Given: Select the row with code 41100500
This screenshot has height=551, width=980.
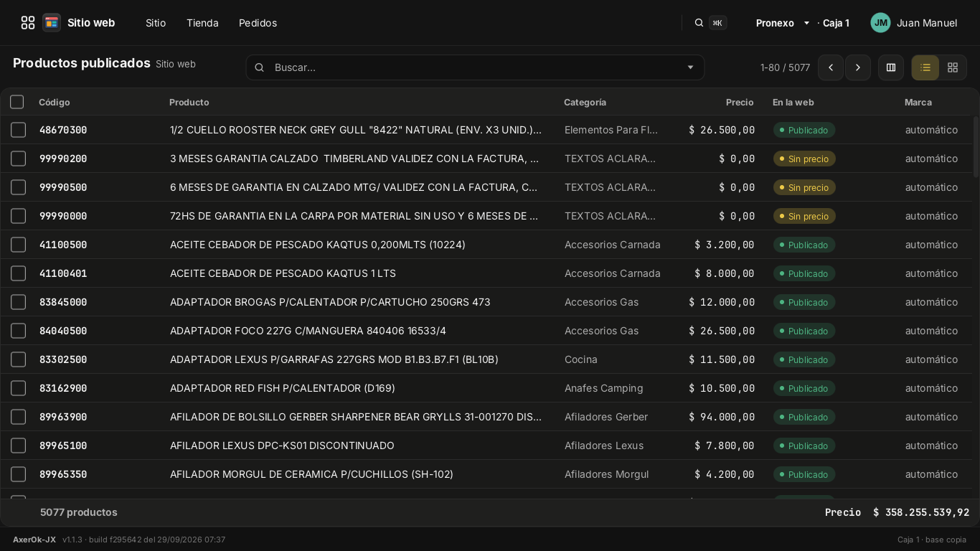Looking at the screenshot, I should [19, 245].
